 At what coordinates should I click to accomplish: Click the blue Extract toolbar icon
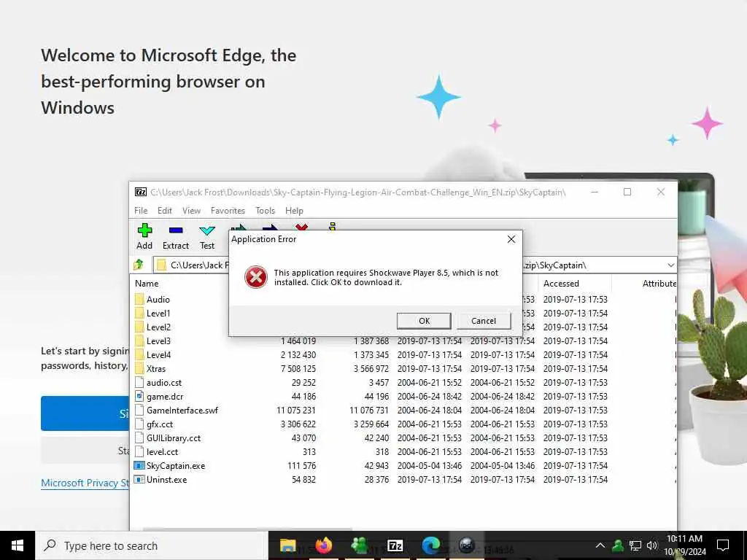tap(176, 230)
